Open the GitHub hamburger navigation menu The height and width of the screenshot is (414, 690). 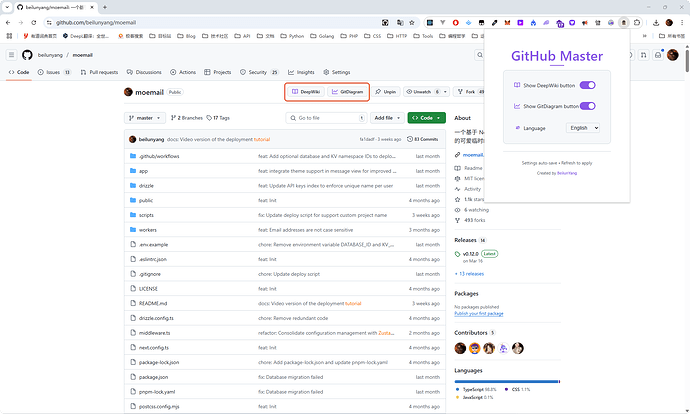(x=11, y=55)
